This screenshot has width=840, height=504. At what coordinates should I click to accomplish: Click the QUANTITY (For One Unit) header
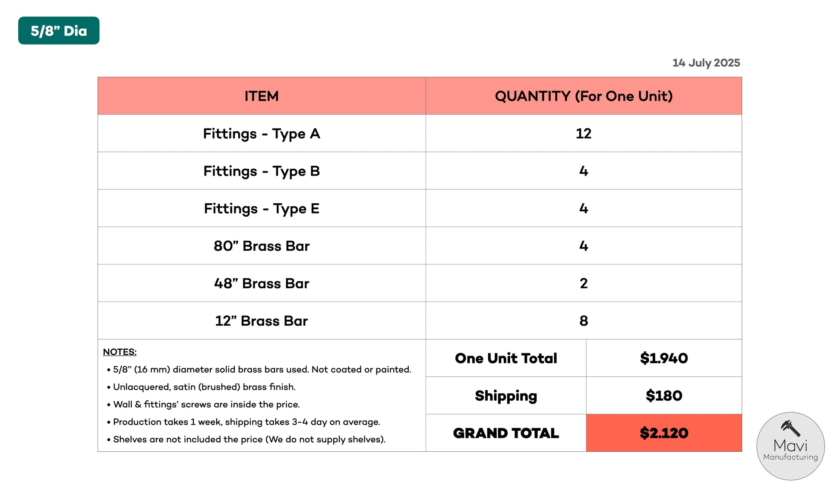(584, 96)
